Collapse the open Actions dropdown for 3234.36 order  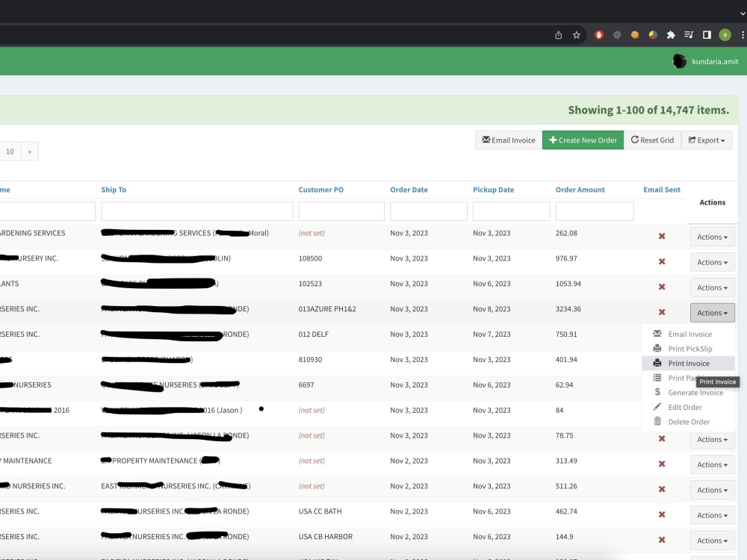712,313
